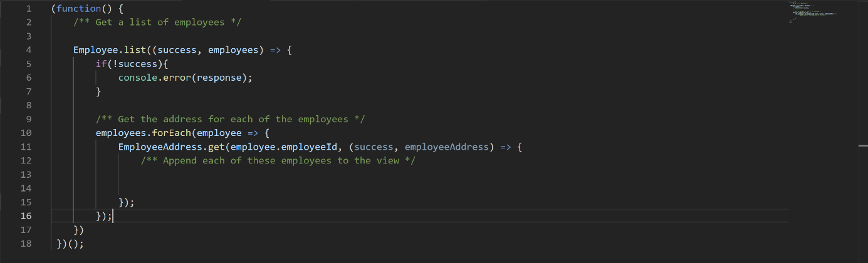Click the "function" keyword on line 1
868x263 pixels.
tap(78, 9)
